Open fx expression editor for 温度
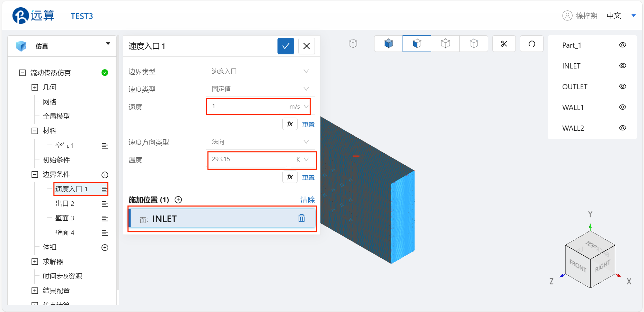Image resolution: width=644 pixels, height=312 pixels. (290, 177)
